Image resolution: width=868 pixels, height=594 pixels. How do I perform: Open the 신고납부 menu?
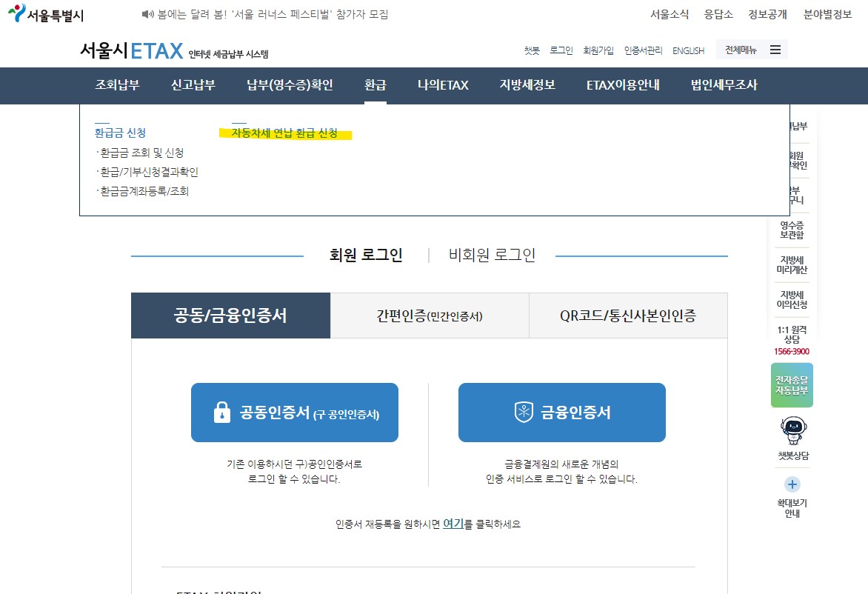192,86
